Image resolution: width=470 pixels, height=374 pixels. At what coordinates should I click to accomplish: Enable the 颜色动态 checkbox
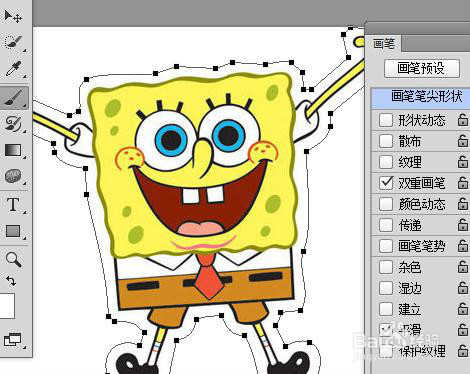tap(386, 204)
